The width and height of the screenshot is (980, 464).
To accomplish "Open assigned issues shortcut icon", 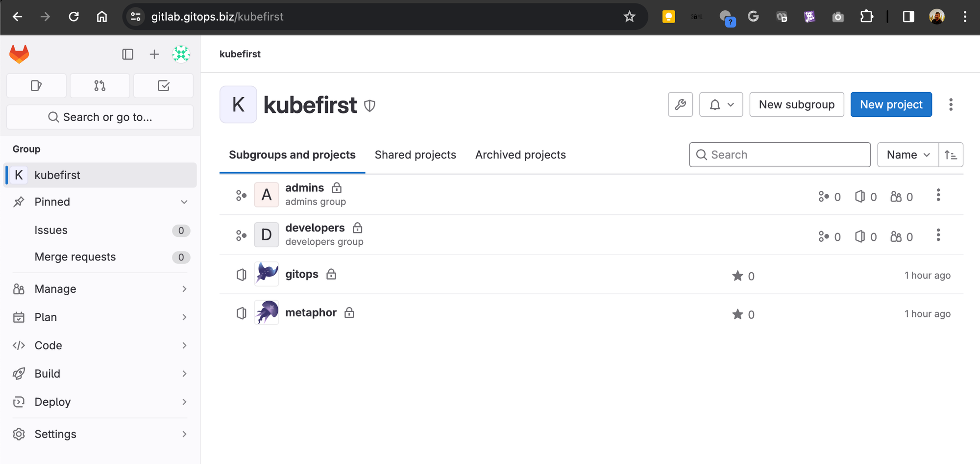I will coord(36,86).
